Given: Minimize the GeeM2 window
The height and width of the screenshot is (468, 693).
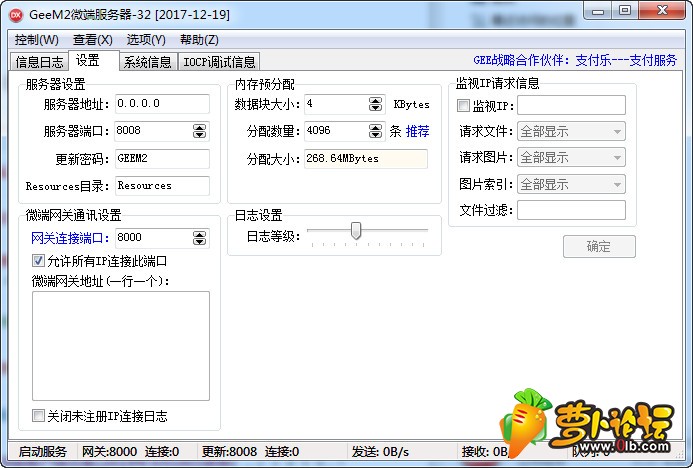Looking at the screenshot, I should point(598,11).
